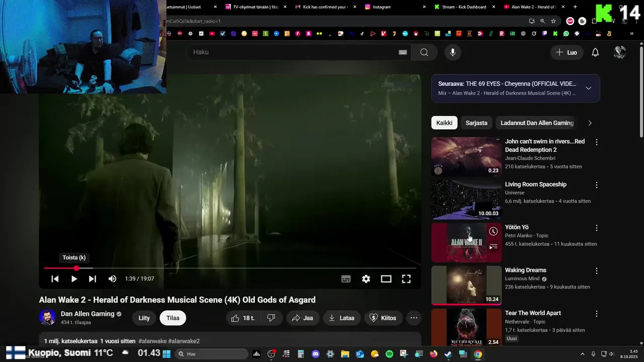
Task: Click the Liity join button
Action: click(144, 318)
